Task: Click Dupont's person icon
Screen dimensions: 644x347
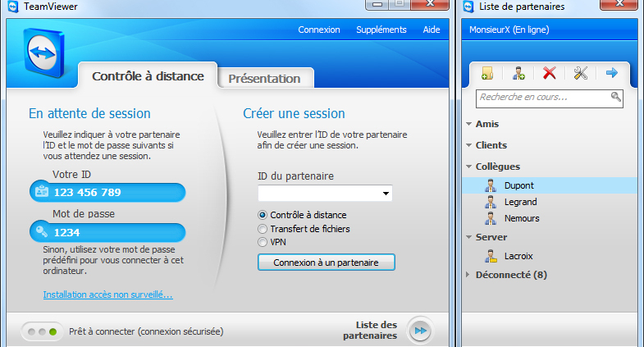Action: tap(491, 185)
